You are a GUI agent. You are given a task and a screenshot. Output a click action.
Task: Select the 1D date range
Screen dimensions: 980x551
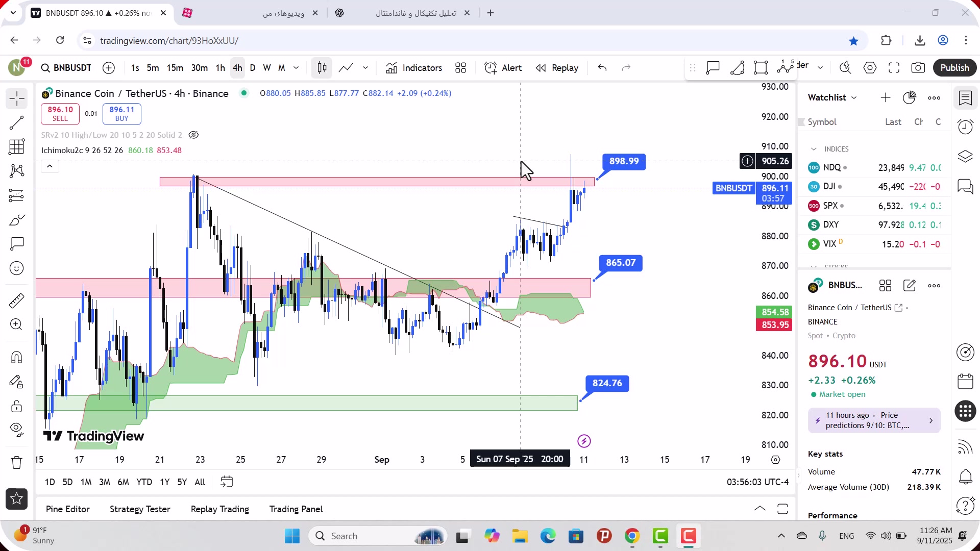pyautogui.click(x=50, y=482)
